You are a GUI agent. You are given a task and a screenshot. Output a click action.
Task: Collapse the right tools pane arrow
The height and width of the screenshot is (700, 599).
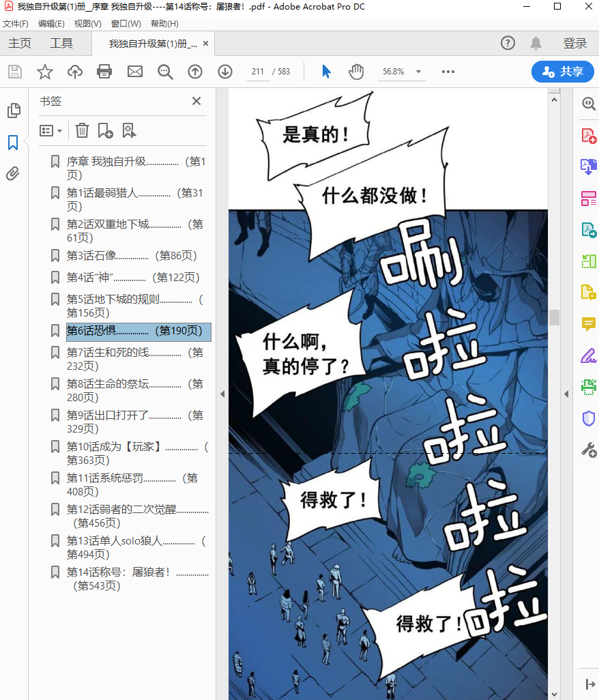(566, 394)
